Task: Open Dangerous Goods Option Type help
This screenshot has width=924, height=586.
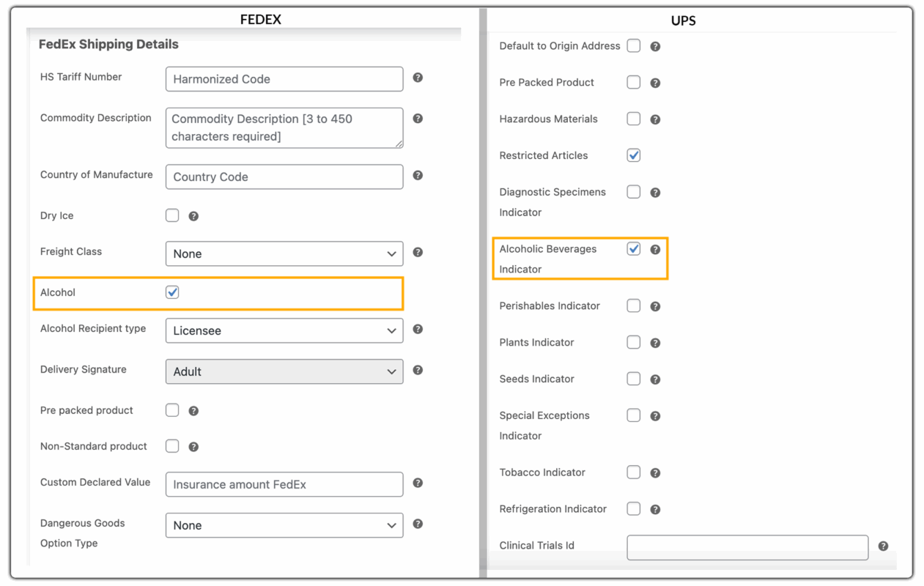Action: coord(418,524)
